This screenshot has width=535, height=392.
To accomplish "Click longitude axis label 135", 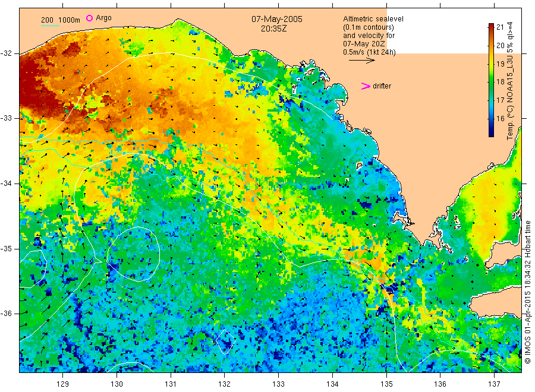I will tap(386, 384).
